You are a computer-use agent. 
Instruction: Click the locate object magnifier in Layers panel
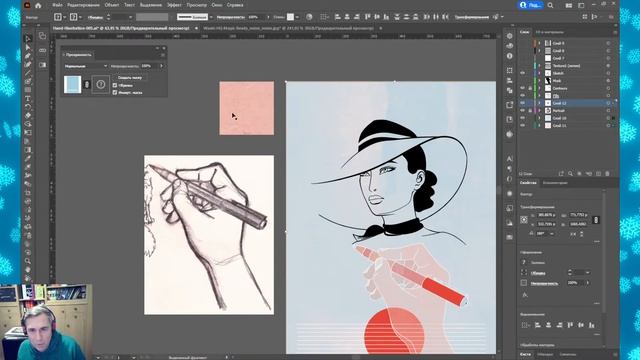coord(570,173)
